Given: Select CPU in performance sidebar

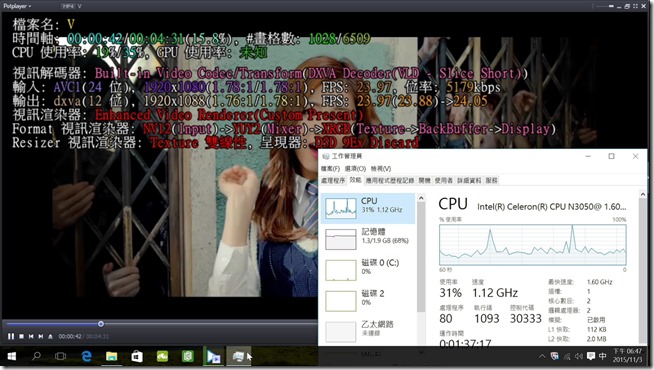Looking at the screenshot, I should 368,208.
